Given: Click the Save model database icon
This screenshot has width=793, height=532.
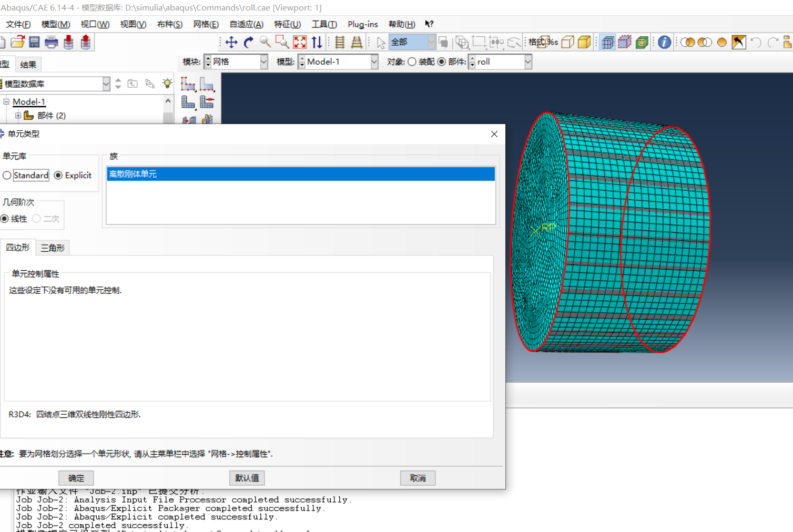Looking at the screenshot, I should (35, 43).
